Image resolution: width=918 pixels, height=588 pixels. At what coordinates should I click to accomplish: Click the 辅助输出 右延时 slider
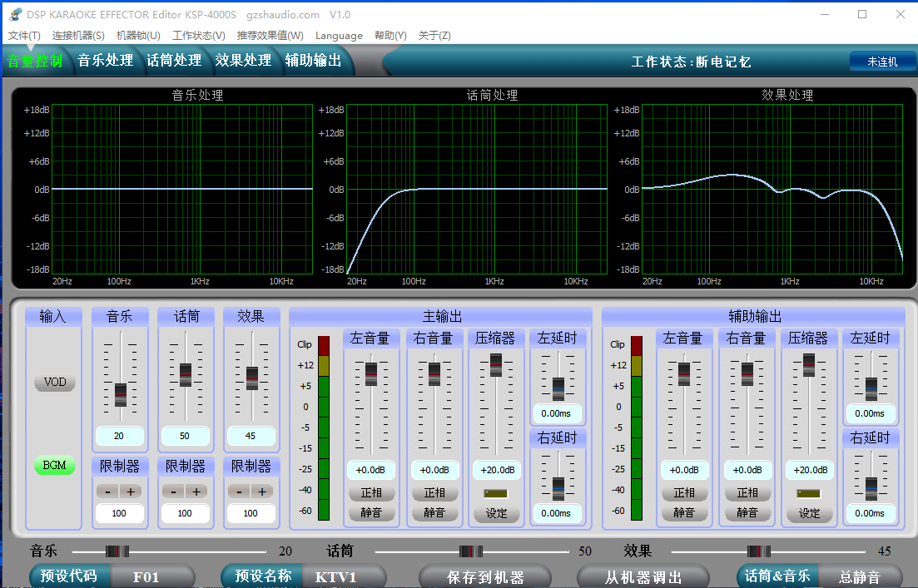click(871, 489)
